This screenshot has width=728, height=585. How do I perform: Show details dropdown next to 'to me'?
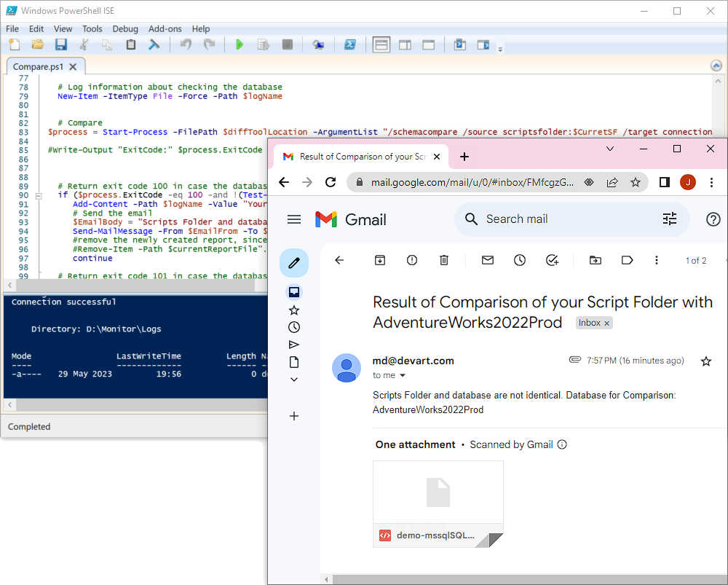pyautogui.click(x=403, y=375)
